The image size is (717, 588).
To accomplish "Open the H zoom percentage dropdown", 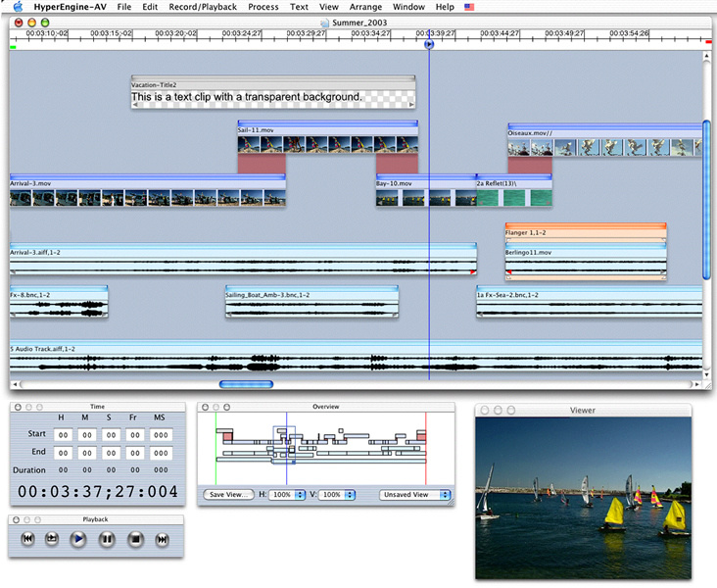I will point(287,495).
